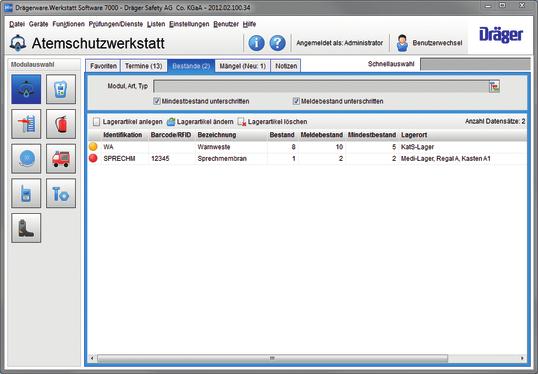This screenshot has height=374, width=538.
Task: Sort by Bestand column header
Action: tap(282, 135)
